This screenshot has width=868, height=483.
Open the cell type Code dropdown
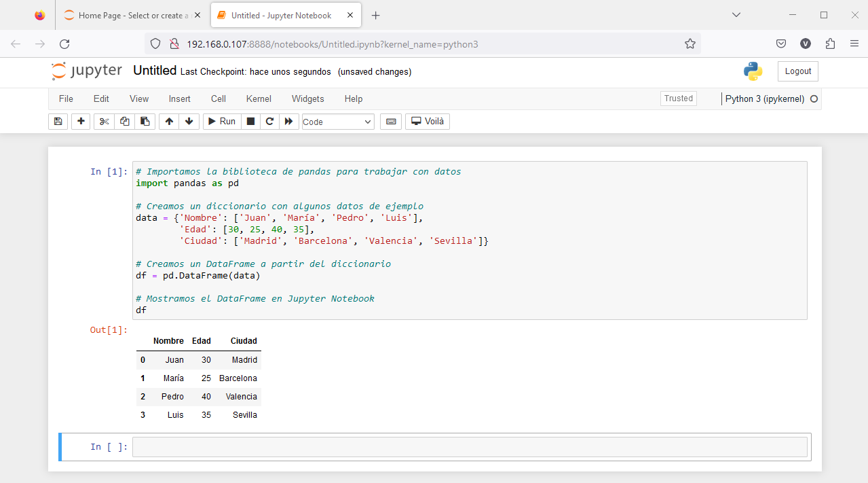(x=337, y=121)
